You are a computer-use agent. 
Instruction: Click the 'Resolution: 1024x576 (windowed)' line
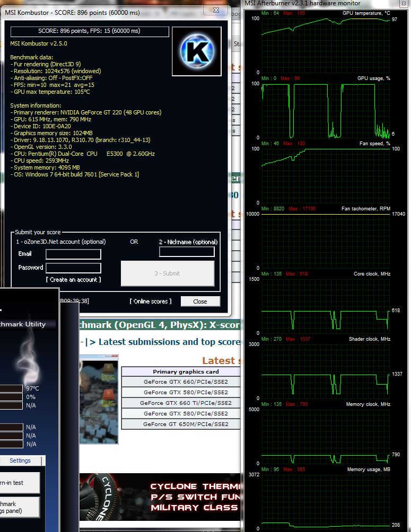(56, 71)
